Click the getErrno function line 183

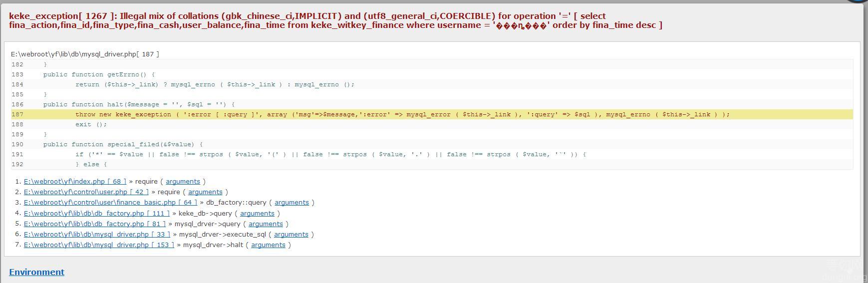pyautogui.click(x=99, y=75)
